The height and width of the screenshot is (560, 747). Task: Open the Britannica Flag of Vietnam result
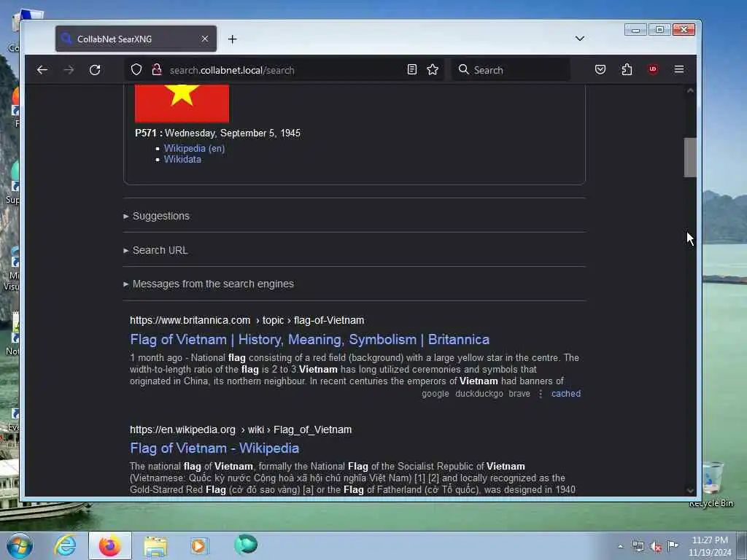(309, 340)
